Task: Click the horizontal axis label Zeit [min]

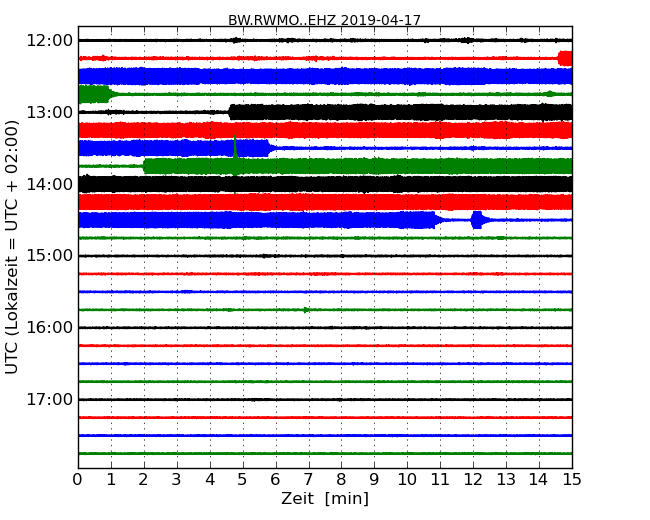Action: click(x=325, y=498)
